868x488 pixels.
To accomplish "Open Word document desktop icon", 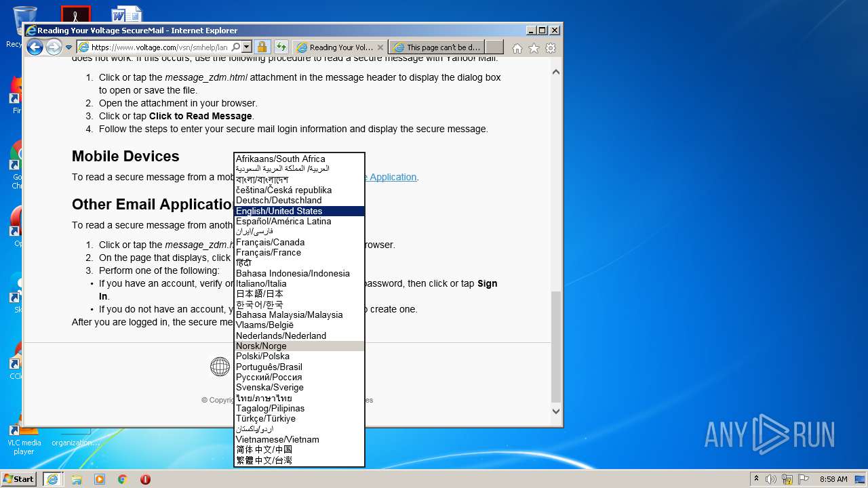I will [127, 14].
